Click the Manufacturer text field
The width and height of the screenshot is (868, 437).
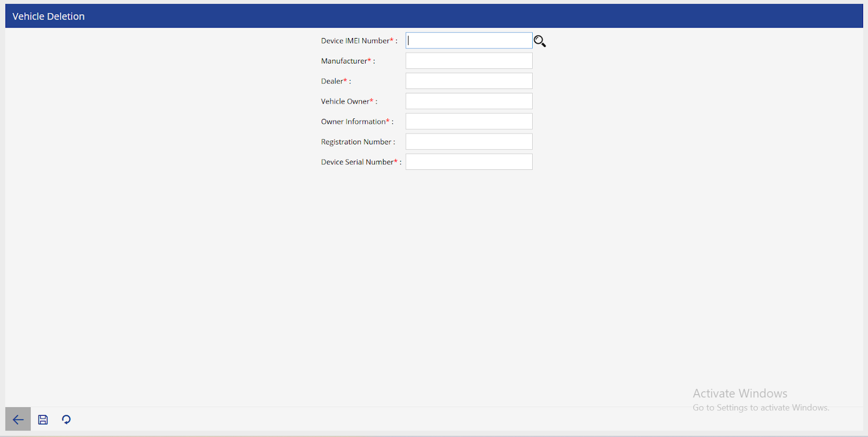click(x=469, y=61)
